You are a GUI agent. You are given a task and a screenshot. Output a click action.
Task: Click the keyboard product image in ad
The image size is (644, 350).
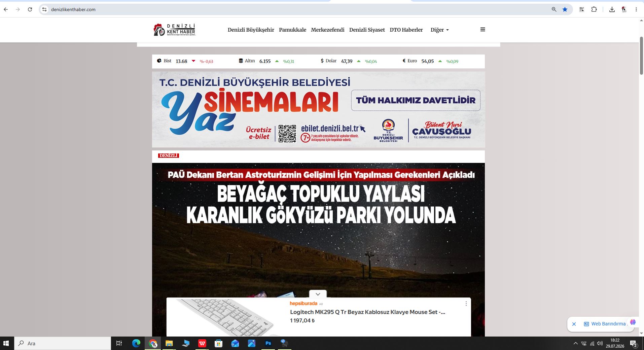pos(226,317)
